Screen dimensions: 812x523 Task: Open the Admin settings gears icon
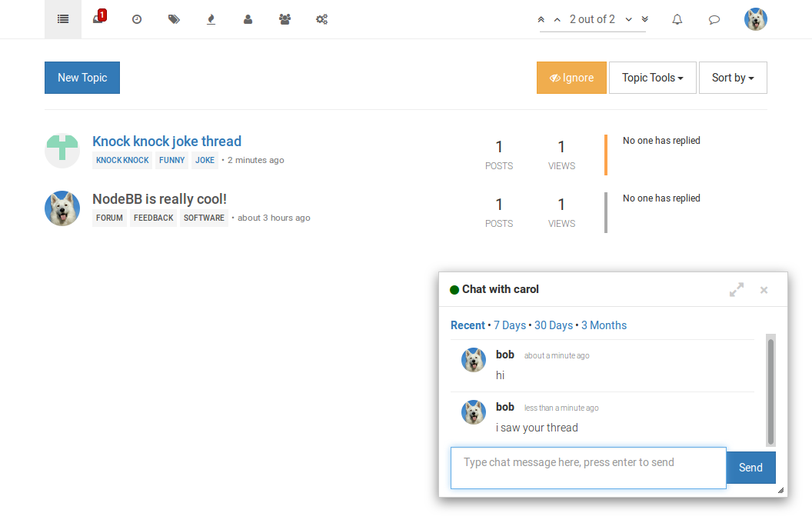tap(321, 19)
